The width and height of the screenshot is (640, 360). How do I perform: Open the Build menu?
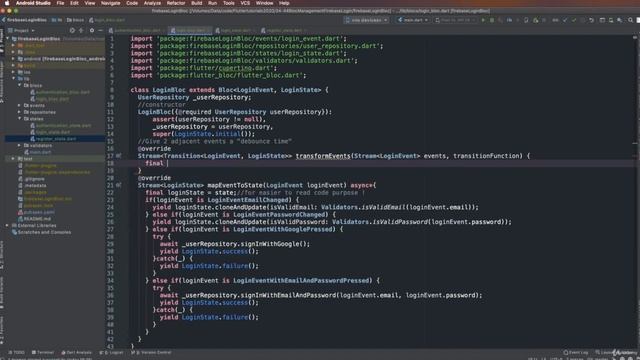click(197, 3)
